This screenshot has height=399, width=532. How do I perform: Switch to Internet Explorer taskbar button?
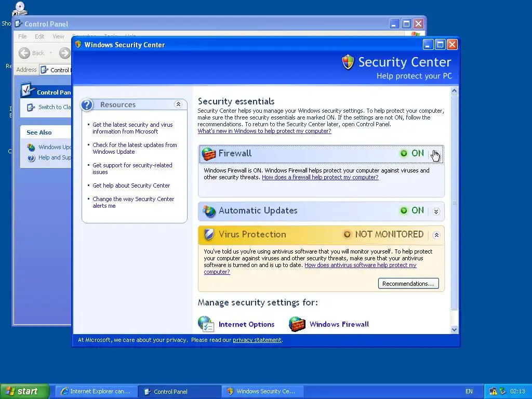pyautogui.click(x=96, y=392)
